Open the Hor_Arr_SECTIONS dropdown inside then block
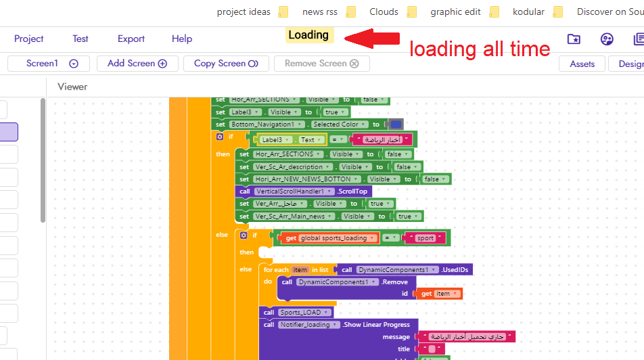 click(x=287, y=154)
